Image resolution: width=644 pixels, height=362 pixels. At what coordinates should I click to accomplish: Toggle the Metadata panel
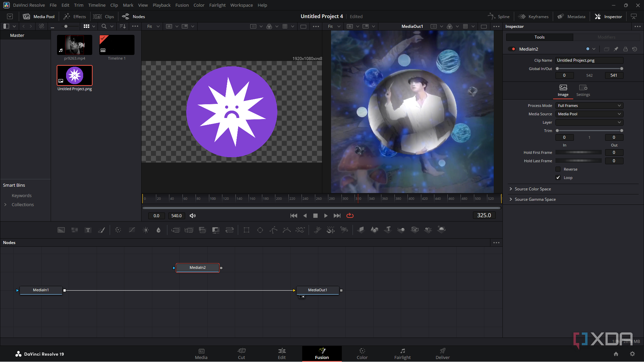click(x=572, y=16)
